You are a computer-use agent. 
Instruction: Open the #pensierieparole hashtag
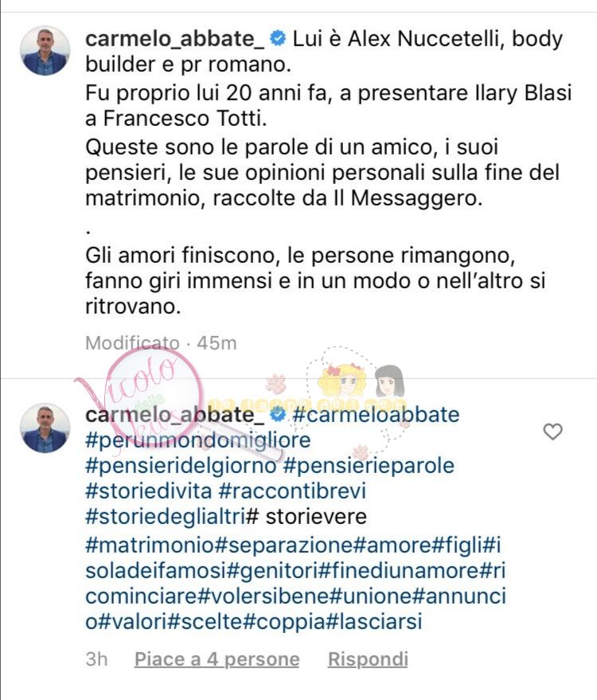369,466
